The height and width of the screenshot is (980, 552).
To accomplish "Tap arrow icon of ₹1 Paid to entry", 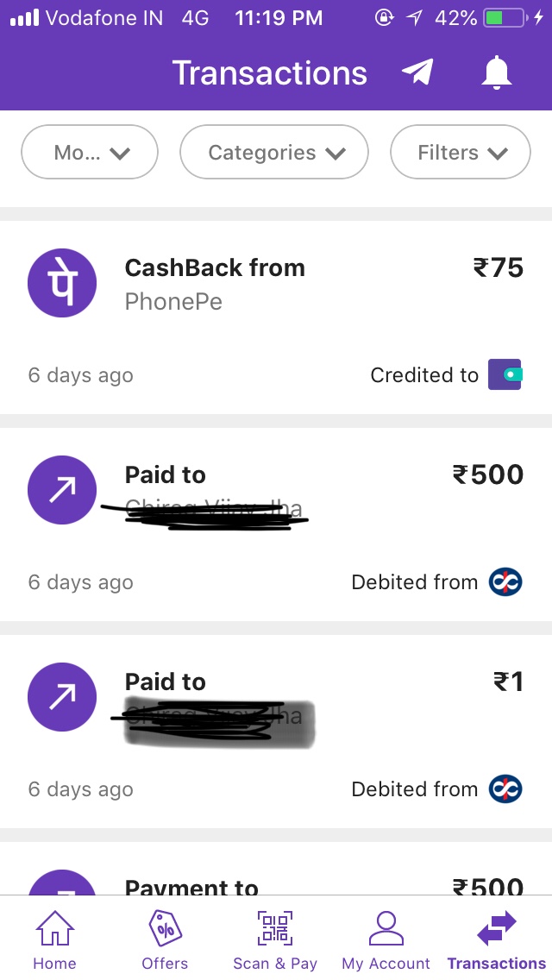I will [x=62, y=697].
